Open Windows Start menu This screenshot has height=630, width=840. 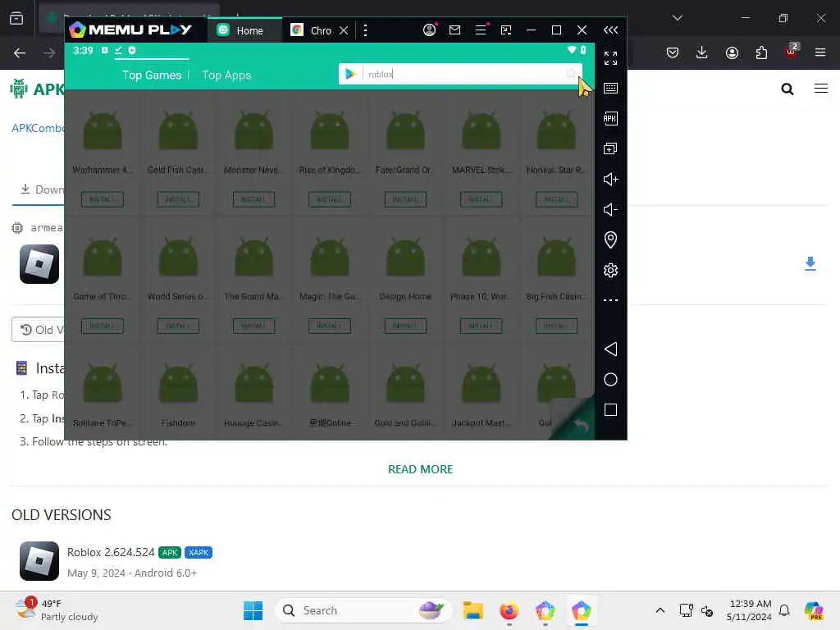(x=253, y=610)
